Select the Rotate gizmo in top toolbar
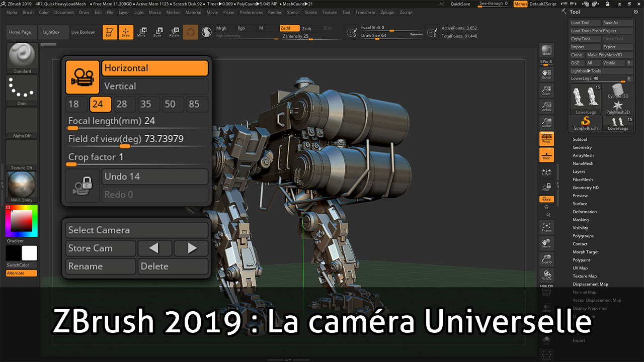644x362 pixels. pos(174,32)
